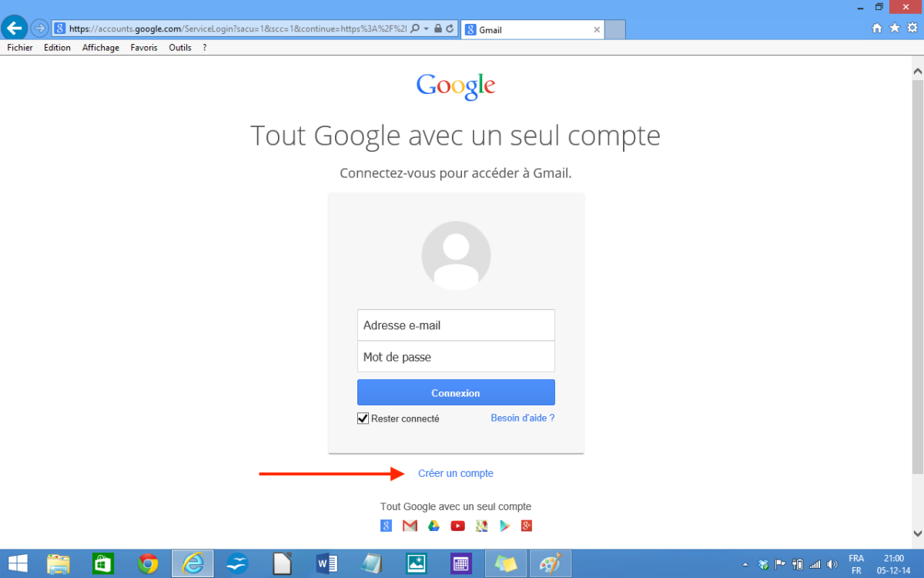Open the Fichier menu
This screenshot has width=924, height=578.
click(x=20, y=48)
